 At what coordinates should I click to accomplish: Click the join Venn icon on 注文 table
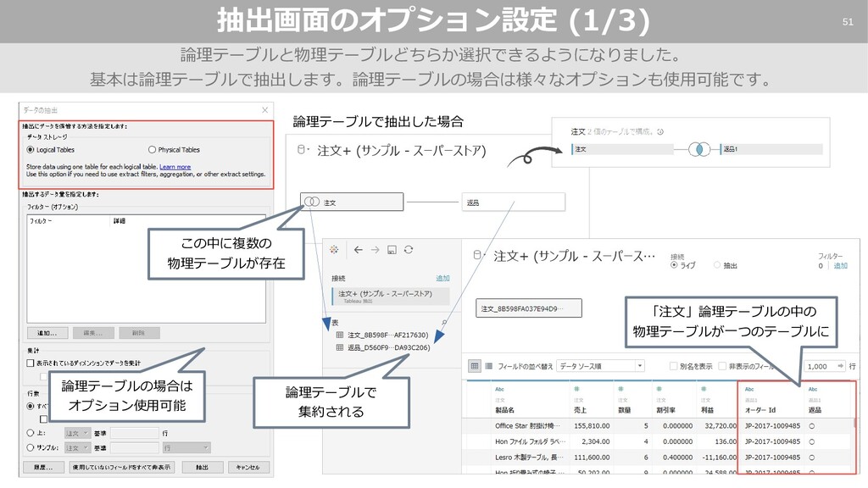coord(312,202)
